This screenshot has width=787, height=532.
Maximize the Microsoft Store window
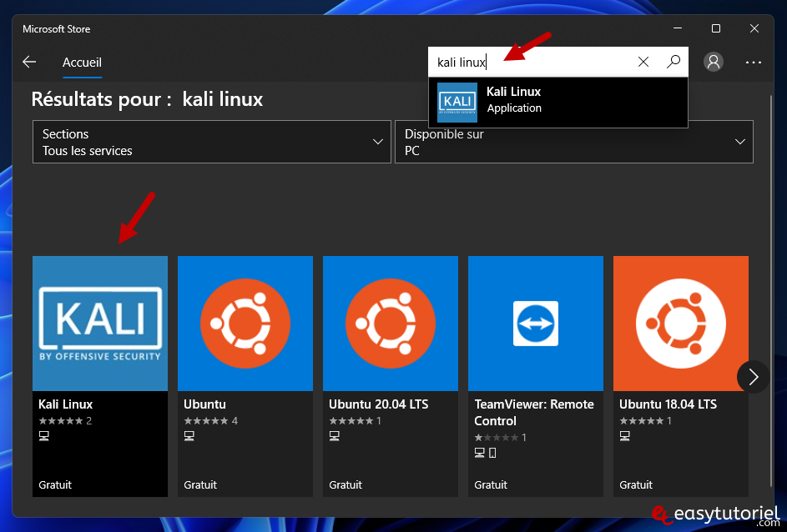[716, 28]
